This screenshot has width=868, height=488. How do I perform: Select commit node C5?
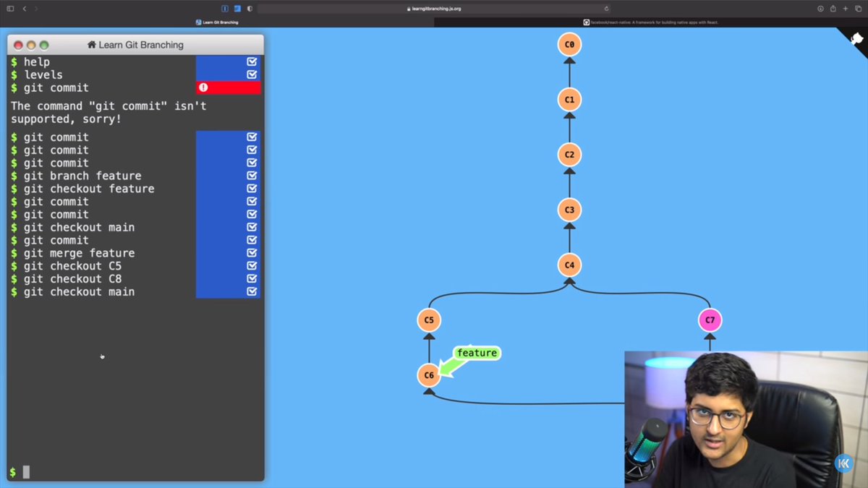click(429, 320)
